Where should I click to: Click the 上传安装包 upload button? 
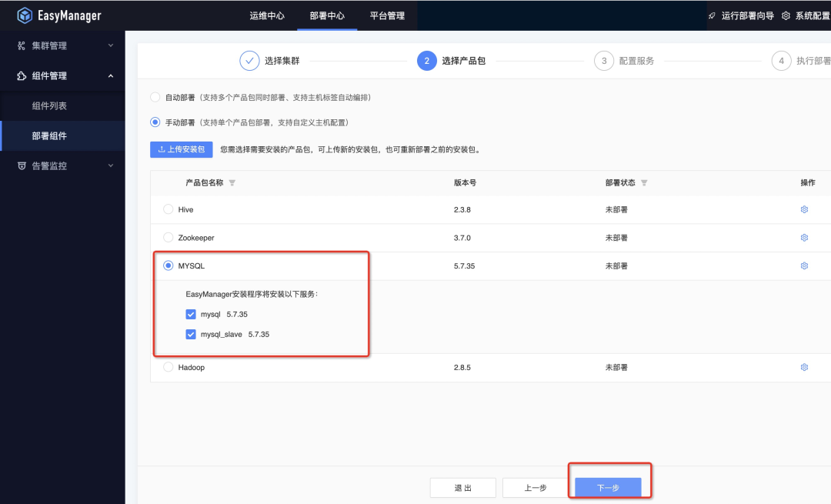click(x=182, y=149)
